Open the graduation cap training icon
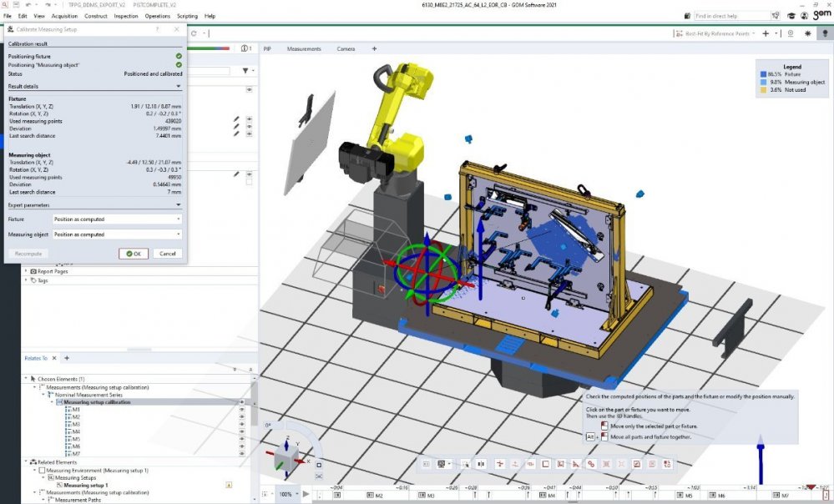The width and height of the screenshot is (834, 504). 791,16
